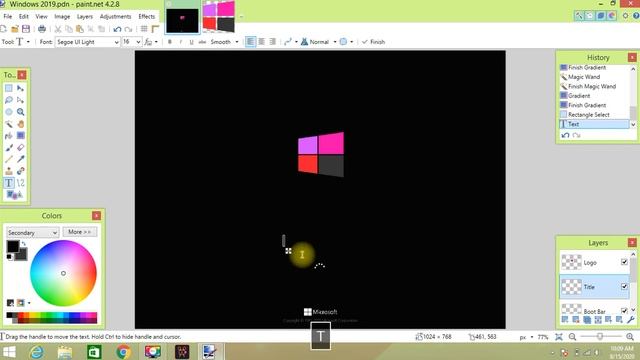Select the Pencil tool

click(9, 159)
